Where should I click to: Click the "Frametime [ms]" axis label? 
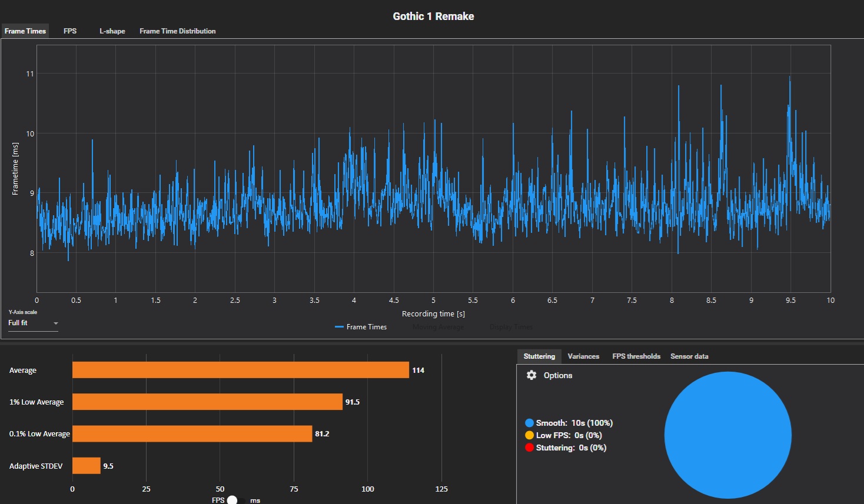click(x=15, y=168)
